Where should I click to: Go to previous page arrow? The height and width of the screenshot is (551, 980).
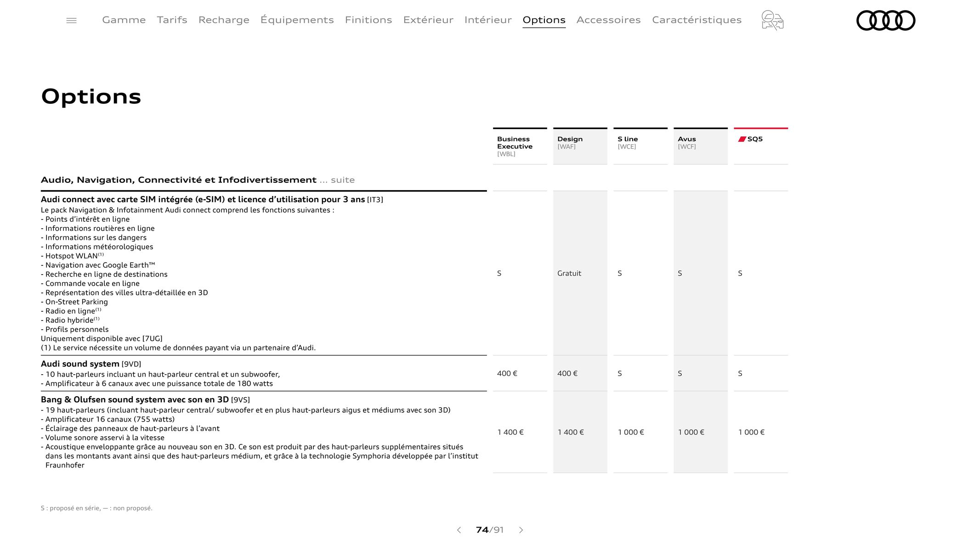[x=459, y=530]
